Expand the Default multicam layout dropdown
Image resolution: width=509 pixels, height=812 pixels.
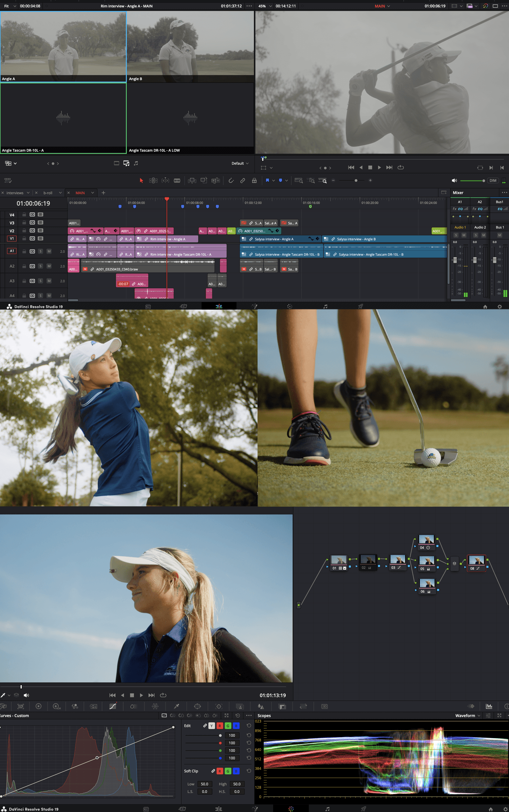pyautogui.click(x=240, y=163)
